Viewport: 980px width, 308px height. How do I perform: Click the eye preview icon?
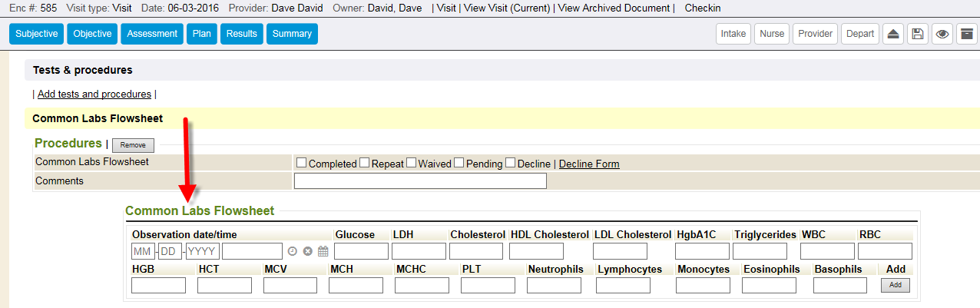click(x=942, y=34)
